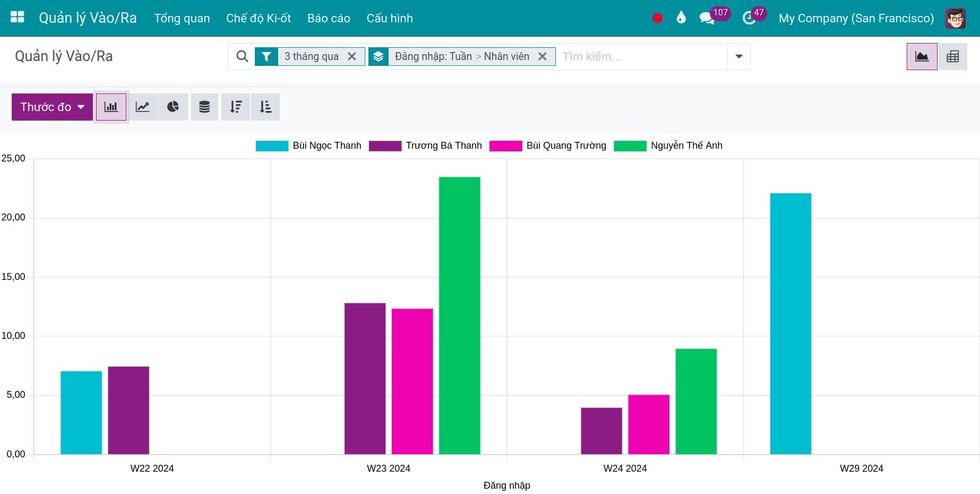Toggle Trương Bá Thanh legend swatch

coord(385,146)
